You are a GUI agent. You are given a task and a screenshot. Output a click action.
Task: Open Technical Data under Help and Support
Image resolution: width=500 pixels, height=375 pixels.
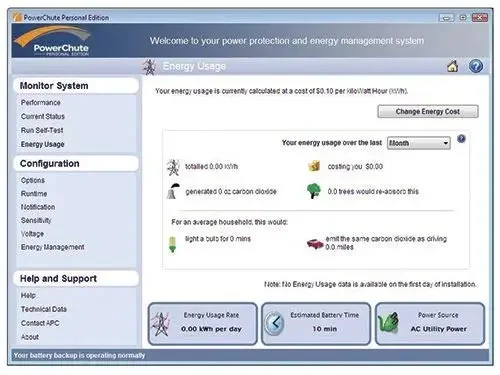click(x=44, y=309)
